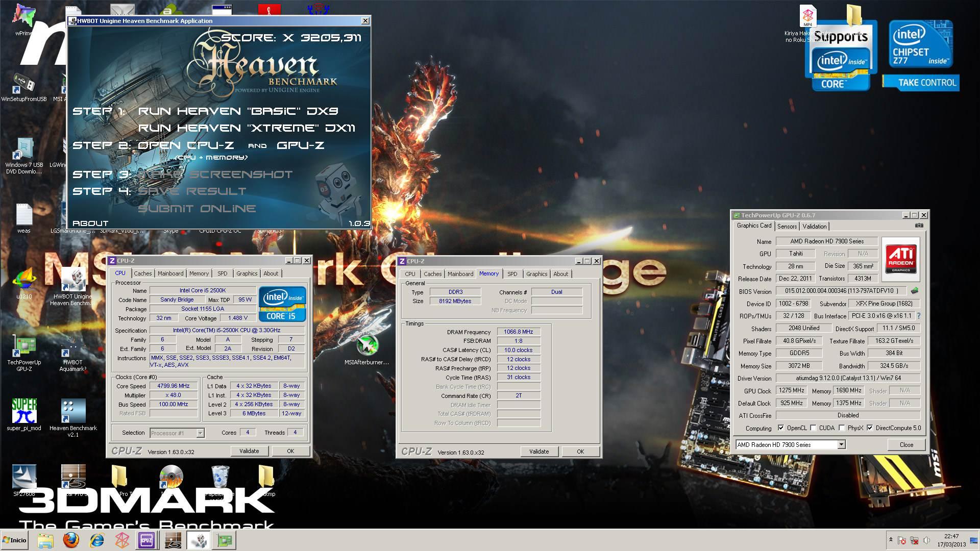Open About tab in left CPU-Z window
Viewport: 980px width, 551px height.
coord(271,273)
